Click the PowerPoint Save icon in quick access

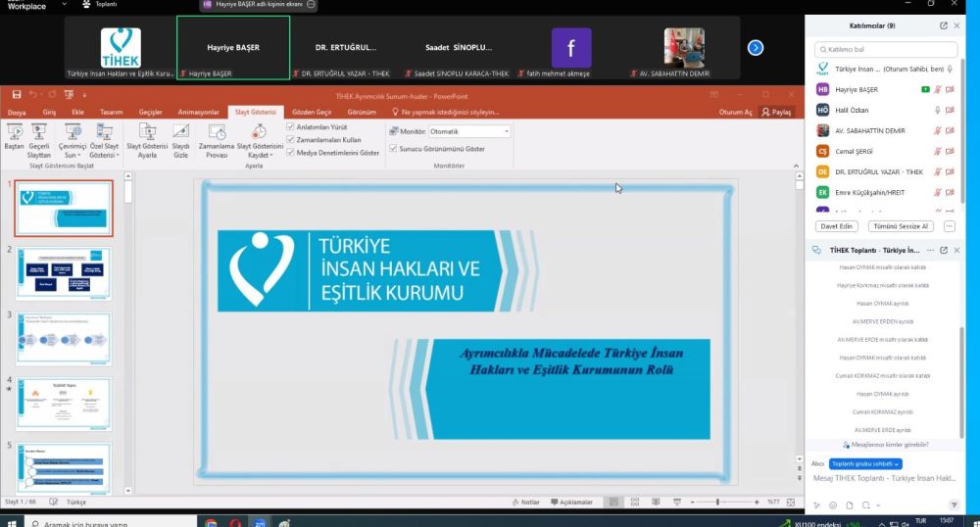coord(17,95)
